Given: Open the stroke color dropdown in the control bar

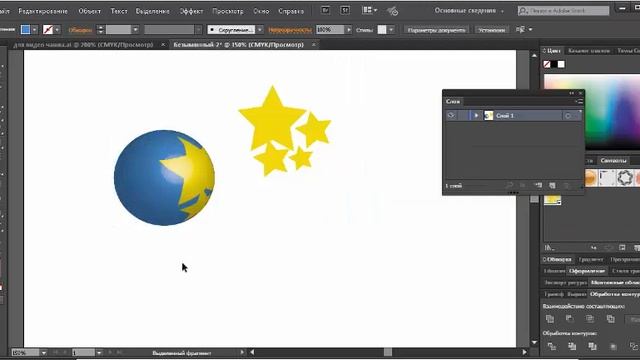Looking at the screenshot, I should [57, 30].
